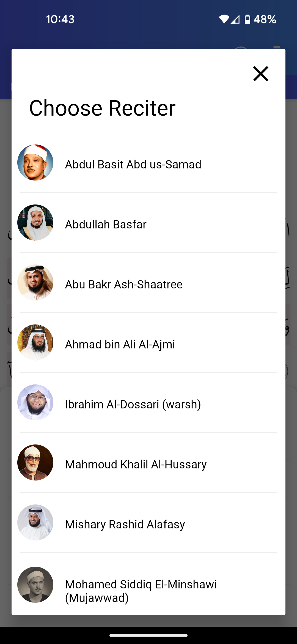Pick Abu Bakr Ash-Shaatree from list

pyautogui.click(x=124, y=284)
